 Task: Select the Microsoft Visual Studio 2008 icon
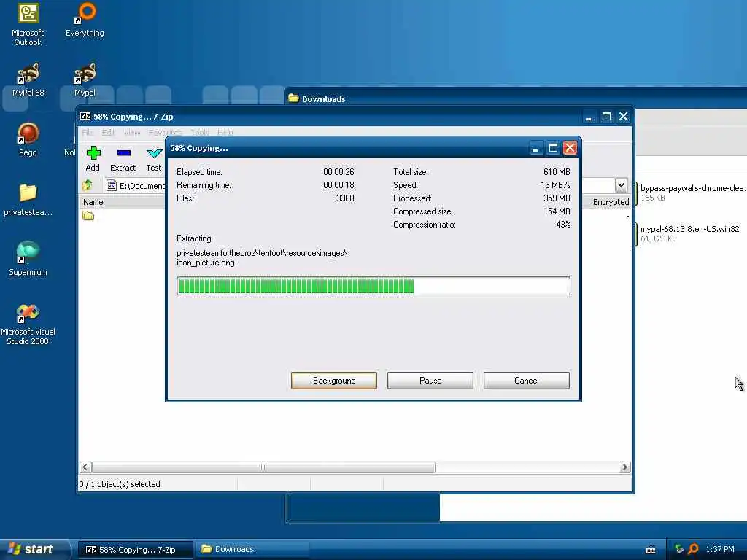[x=28, y=324]
